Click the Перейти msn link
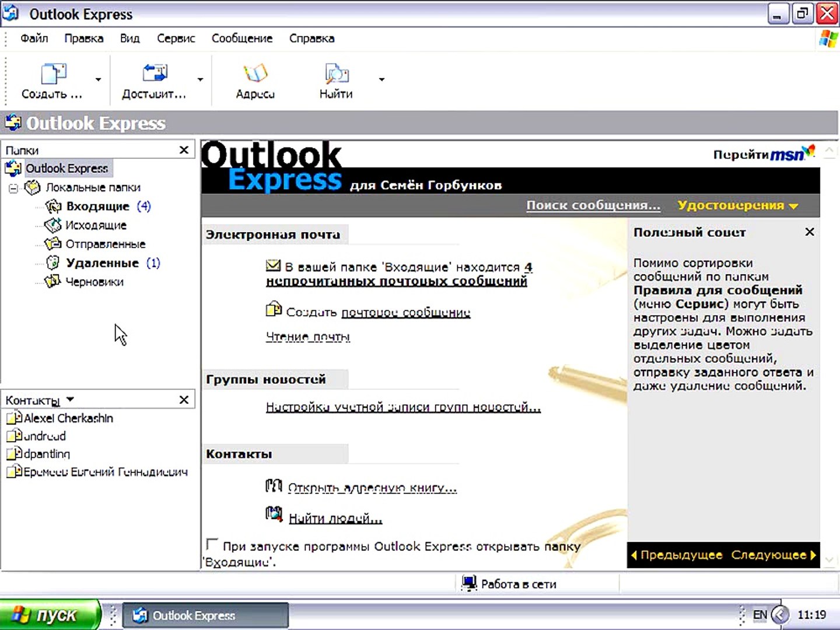 tap(764, 153)
